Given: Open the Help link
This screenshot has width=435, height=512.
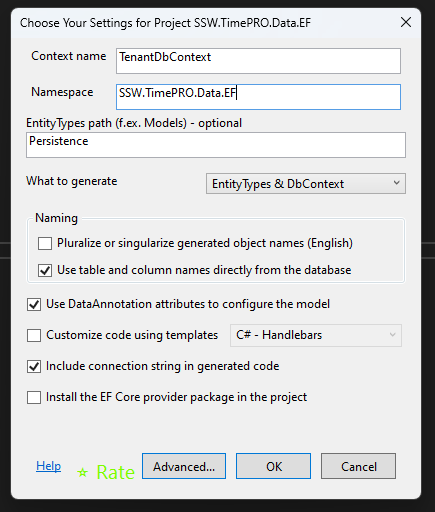Looking at the screenshot, I should point(49,466).
